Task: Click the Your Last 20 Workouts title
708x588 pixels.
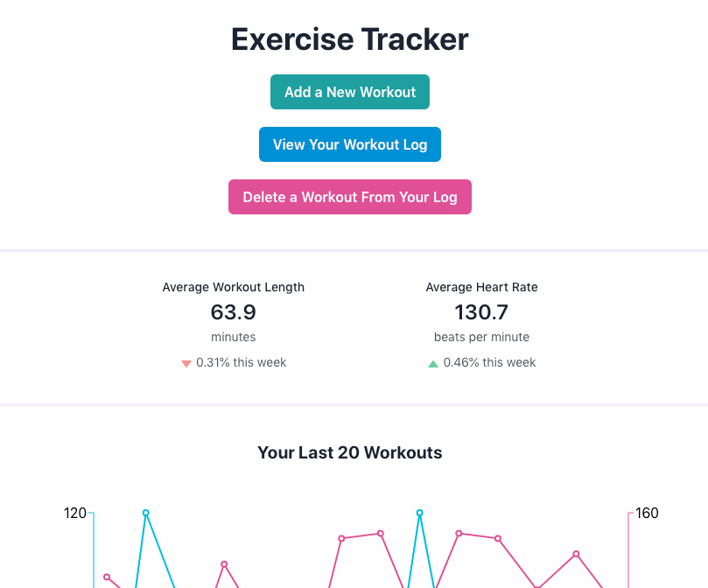Action: [x=349, y=452]
